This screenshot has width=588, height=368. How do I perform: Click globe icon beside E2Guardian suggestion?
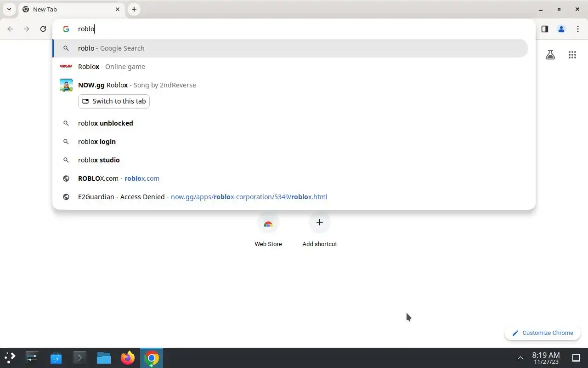66,197
